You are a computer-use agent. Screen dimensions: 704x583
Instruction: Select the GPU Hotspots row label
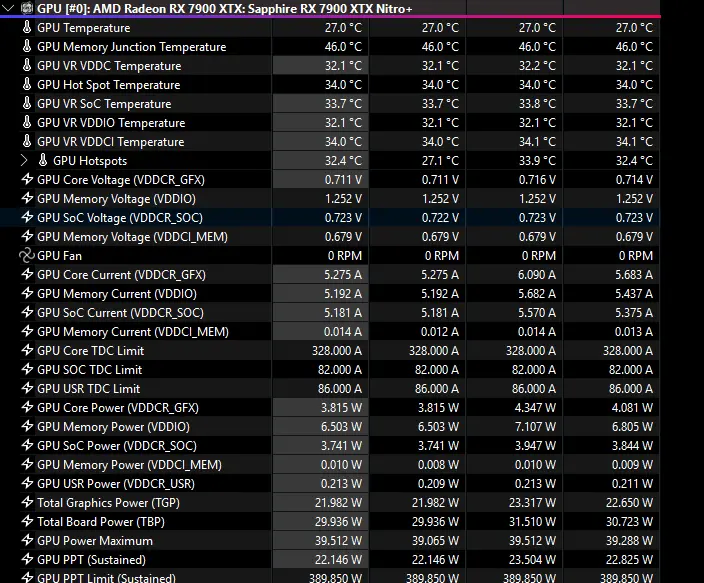[x=90, y=161]
